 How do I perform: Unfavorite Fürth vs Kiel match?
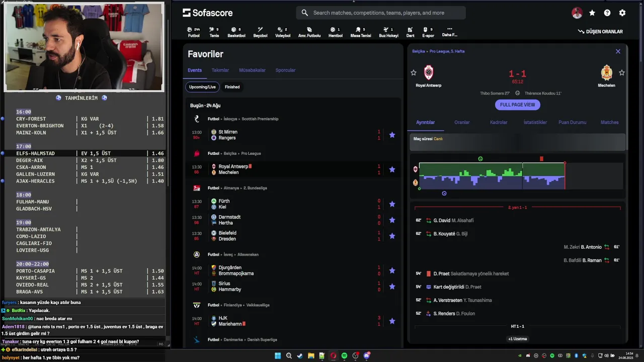(392, 204)
